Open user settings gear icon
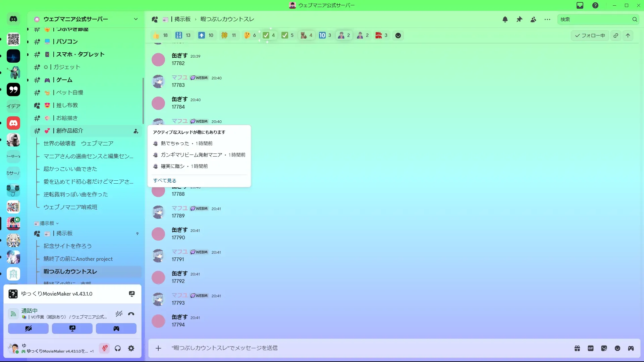The image size is (644, 362). click(x=131, y=349)
